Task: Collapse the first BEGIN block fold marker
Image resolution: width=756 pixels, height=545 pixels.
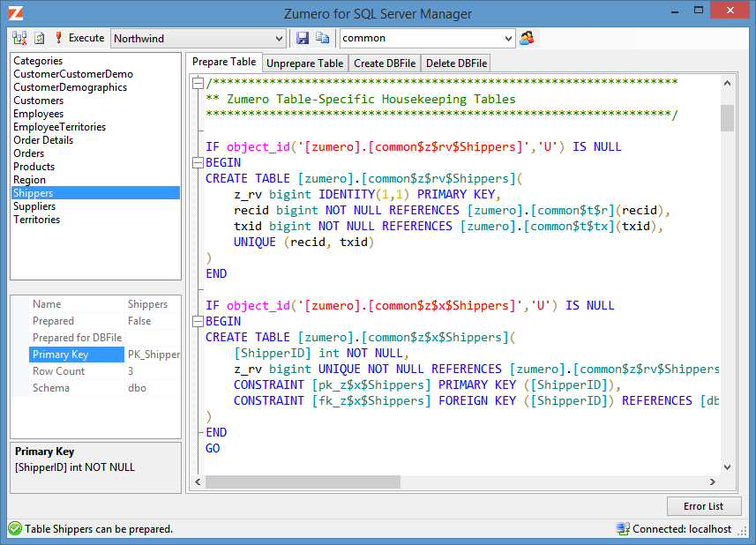Action: pyautogui.click(x=198, y=163)
